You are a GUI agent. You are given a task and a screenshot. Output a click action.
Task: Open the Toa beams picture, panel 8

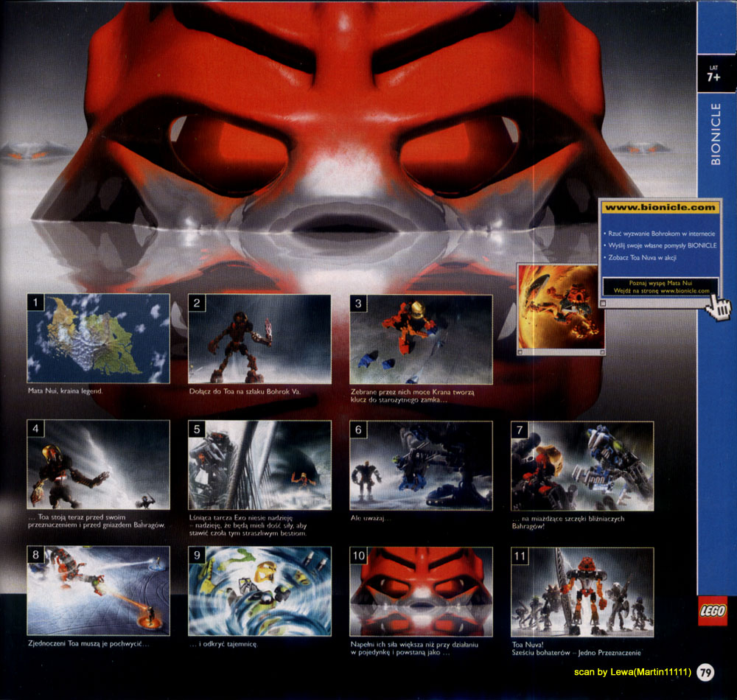(98, 590)
